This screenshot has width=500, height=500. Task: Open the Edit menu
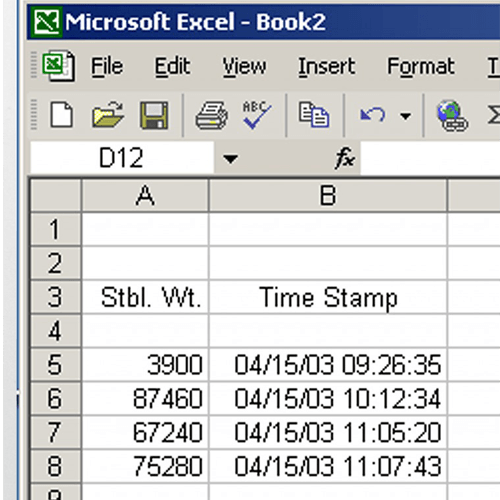172,66
